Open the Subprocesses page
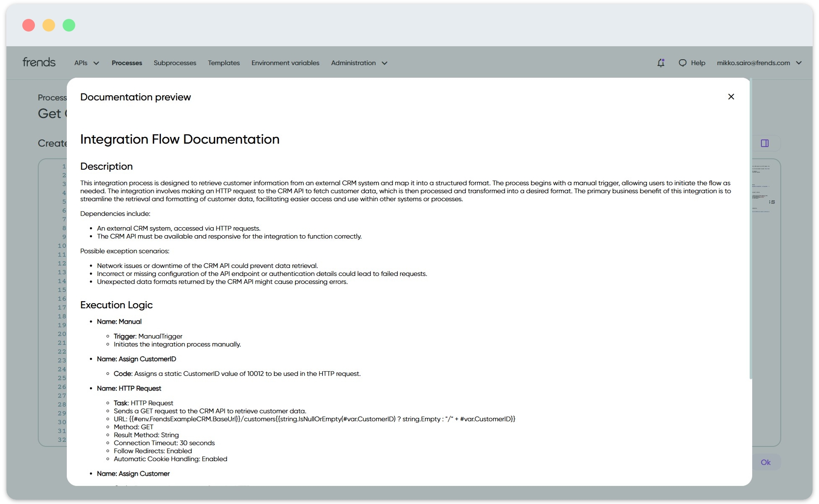This screenshot has height=504, width=819. 175,63
